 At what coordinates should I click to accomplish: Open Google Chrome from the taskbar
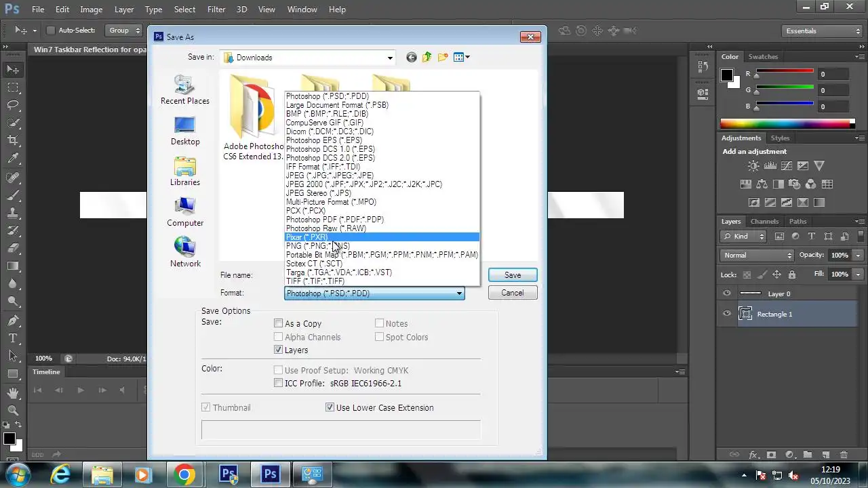click(x=184, y=474)
